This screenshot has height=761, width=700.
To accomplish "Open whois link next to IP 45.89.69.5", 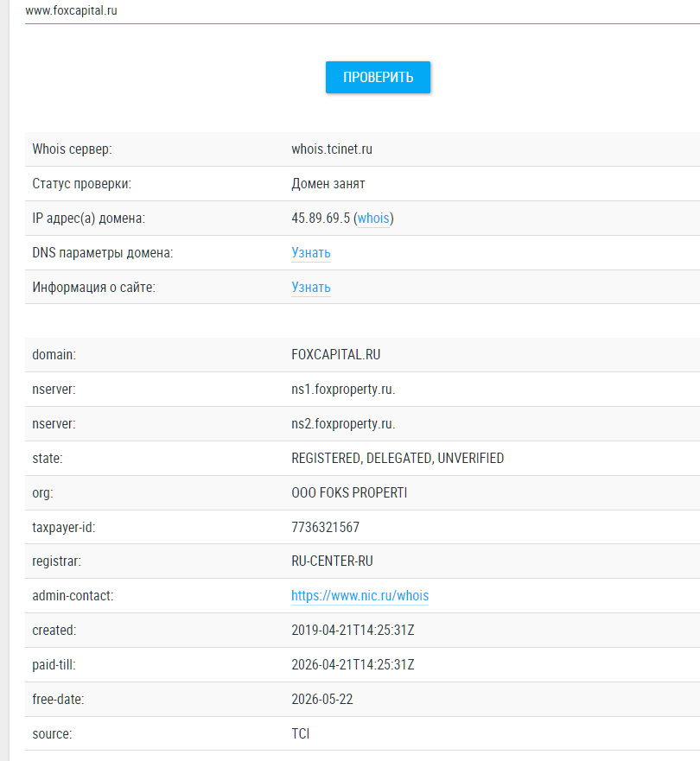I will click(373, 219).
